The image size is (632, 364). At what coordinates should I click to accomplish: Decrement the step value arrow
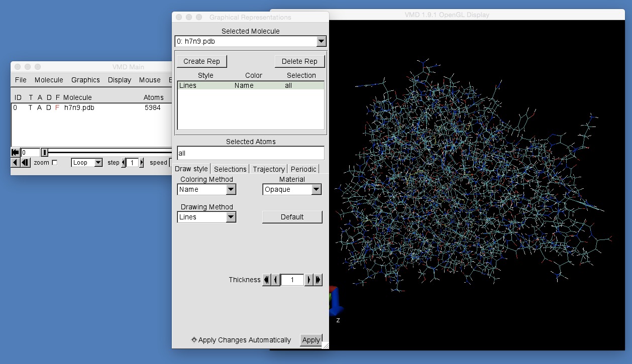(x=123, y=162)
